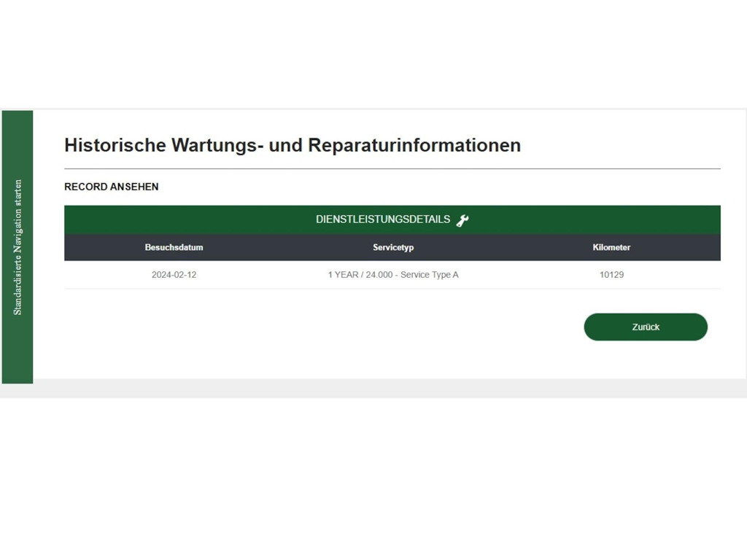Click the word und in the page title
This screenshot has height=560, width=747.
click(285, 145)
